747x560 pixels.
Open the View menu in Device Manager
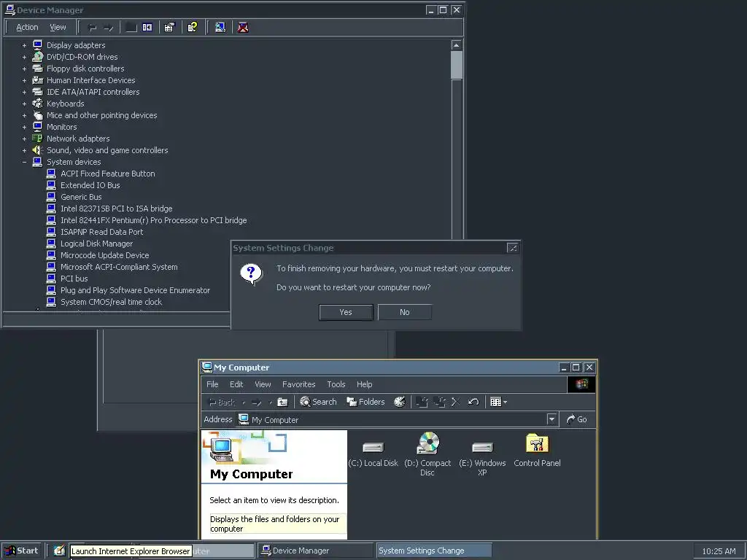58,28
